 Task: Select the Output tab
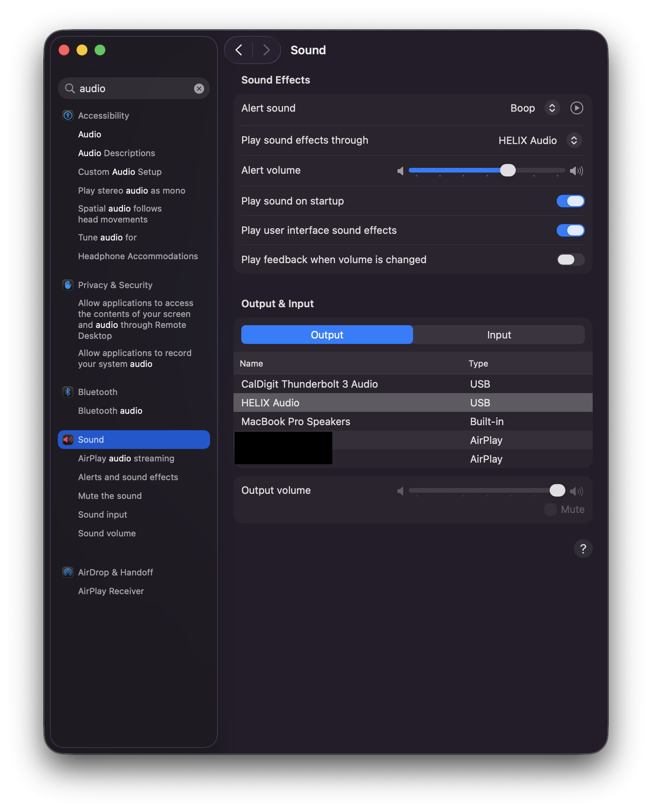(x=327, y=335)
